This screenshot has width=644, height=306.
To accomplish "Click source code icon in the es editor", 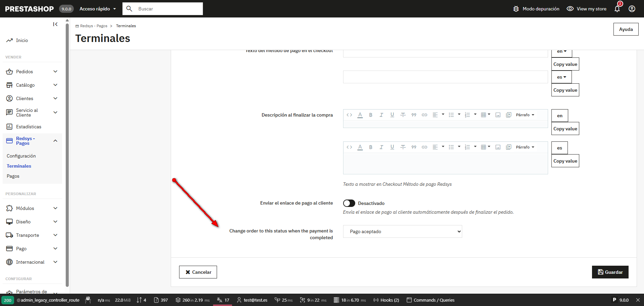I will tap(349, 147).
